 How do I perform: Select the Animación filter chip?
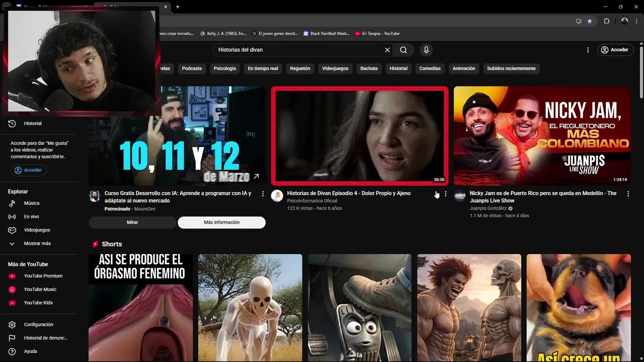464,68
